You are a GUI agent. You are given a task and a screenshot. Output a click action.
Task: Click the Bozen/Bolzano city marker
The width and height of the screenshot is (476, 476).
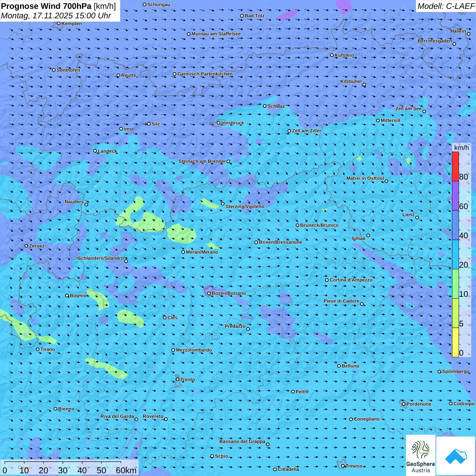209,293
